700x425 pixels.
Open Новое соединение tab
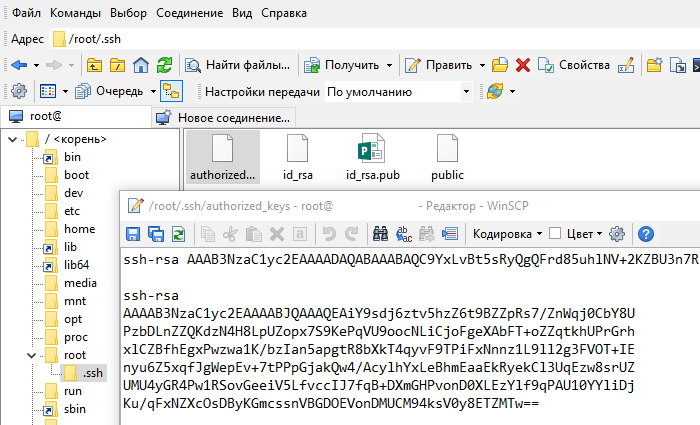point(223,118)
